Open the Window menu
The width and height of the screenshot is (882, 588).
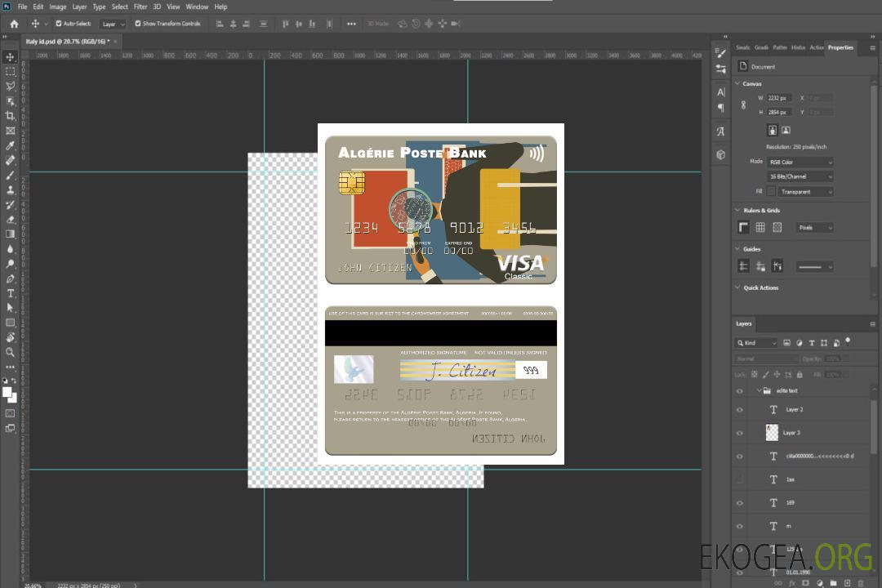[197, 7]
